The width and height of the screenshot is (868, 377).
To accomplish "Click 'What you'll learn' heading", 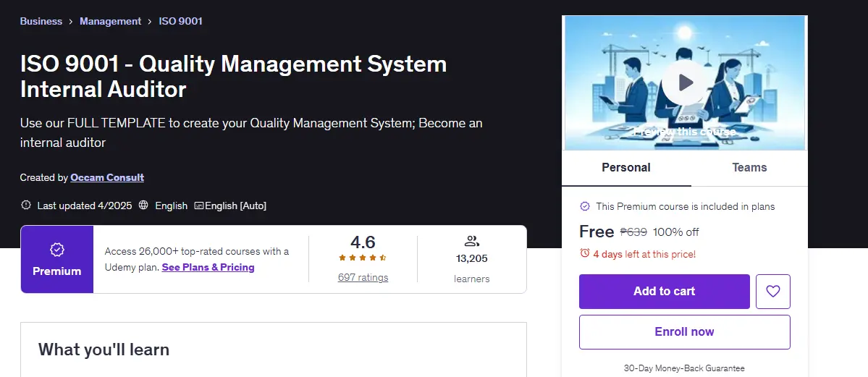I will point(104,350).
